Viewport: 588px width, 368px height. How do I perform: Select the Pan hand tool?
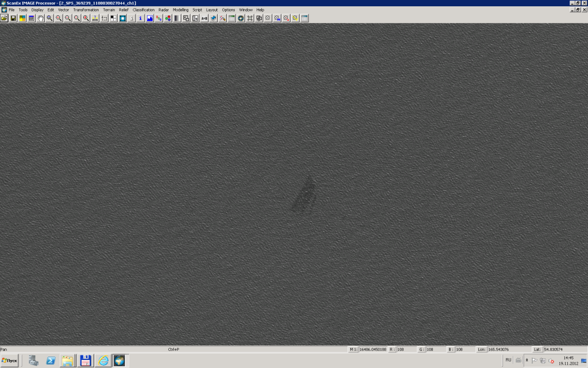[x=41, y=18]
